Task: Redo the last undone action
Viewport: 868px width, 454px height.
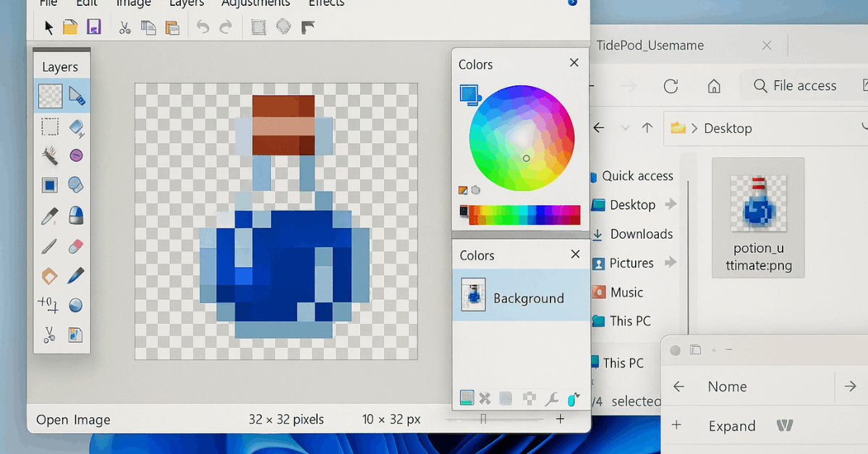Action: tap(226, 27)
